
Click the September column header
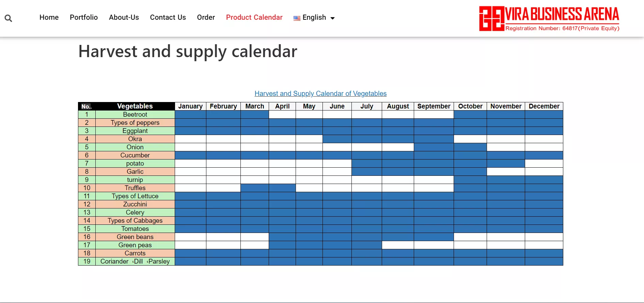click(x=434, y=106)
